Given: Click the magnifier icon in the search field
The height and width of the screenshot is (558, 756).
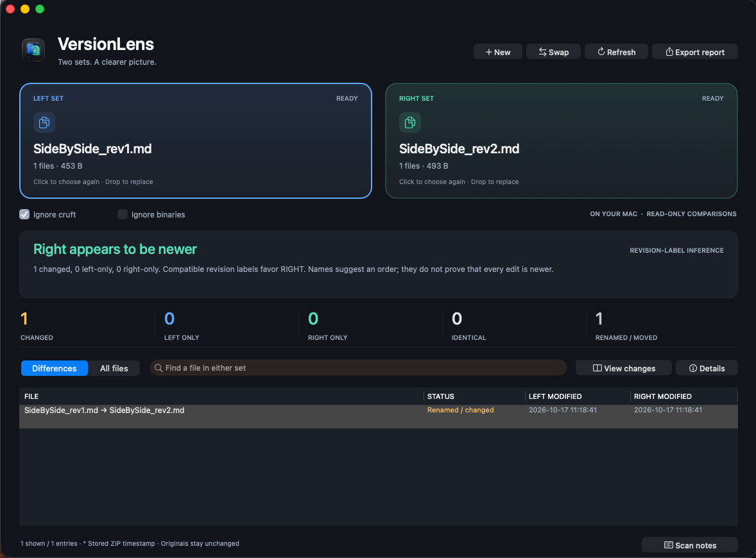Looking at the screenshot, I should click(158, 368).
